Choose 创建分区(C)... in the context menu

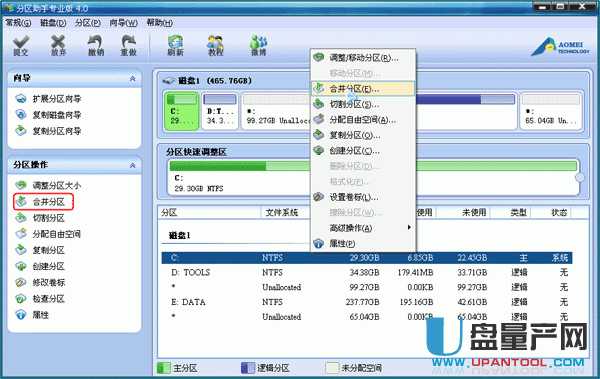point(363,151)
